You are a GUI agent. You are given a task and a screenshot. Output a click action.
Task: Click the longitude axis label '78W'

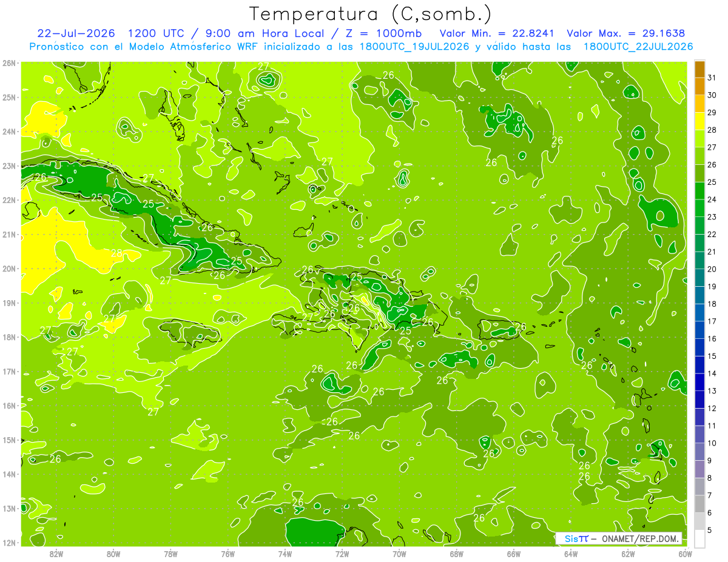(170, 554)
